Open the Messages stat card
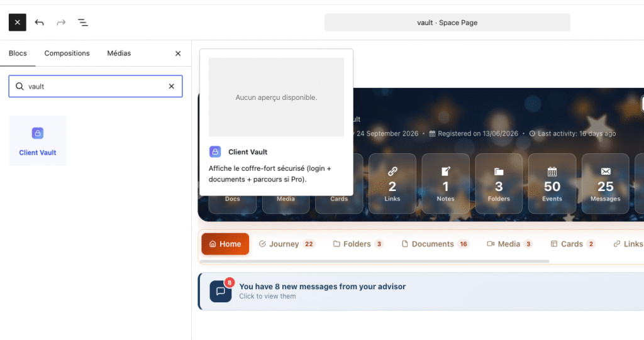This screenshot has width=644, height=340. (x=606, y=184)
